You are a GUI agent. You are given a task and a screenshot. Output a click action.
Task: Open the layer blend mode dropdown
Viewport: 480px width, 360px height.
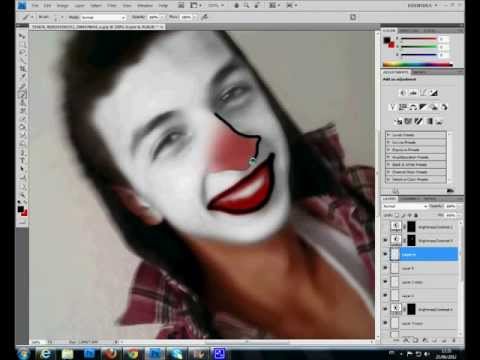pyautogui.click(x=405, y=207)
